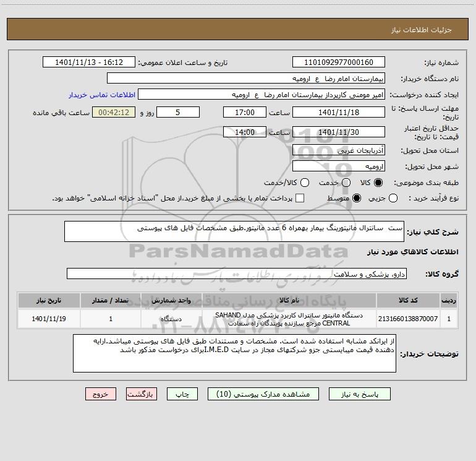Click the بازگشت back button

click(142, 394)
